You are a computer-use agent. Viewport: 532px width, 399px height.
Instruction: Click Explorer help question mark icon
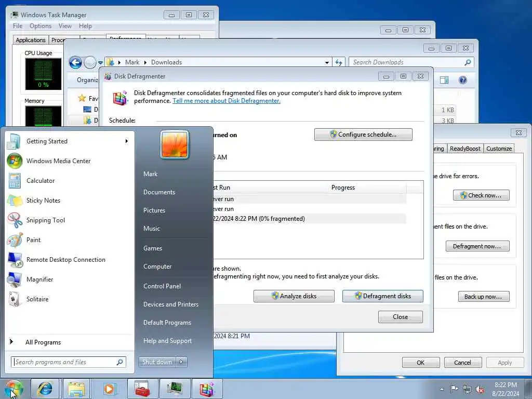(463, 80)
